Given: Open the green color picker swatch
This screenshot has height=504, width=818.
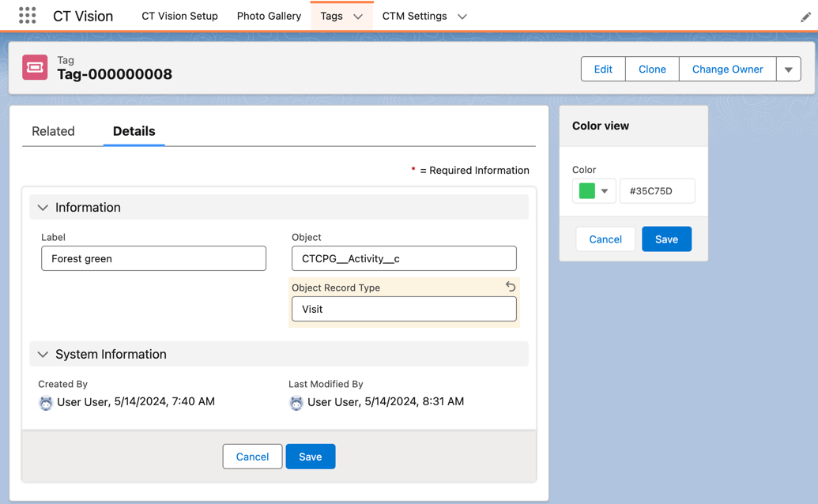Looking at the screenshot, I should point(594,191).
